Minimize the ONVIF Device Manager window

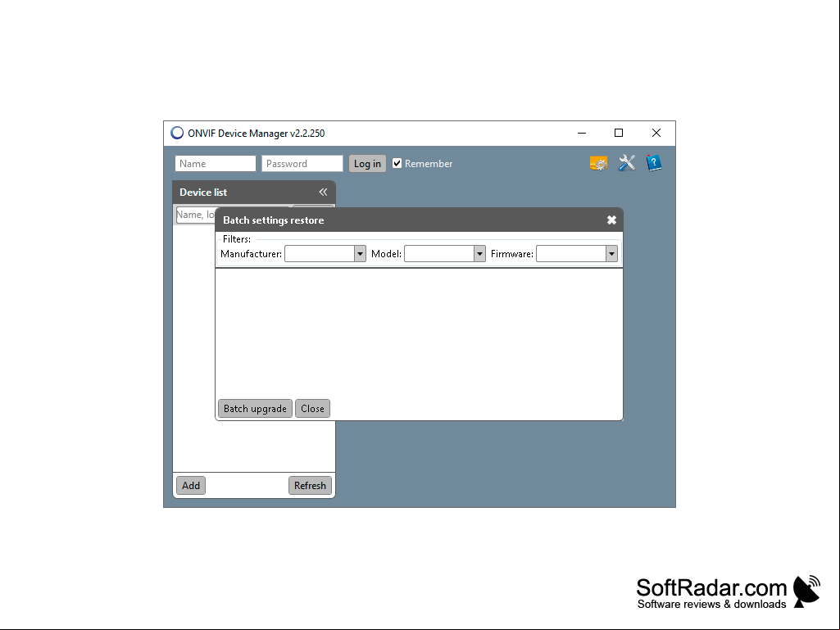pos(582,133)
